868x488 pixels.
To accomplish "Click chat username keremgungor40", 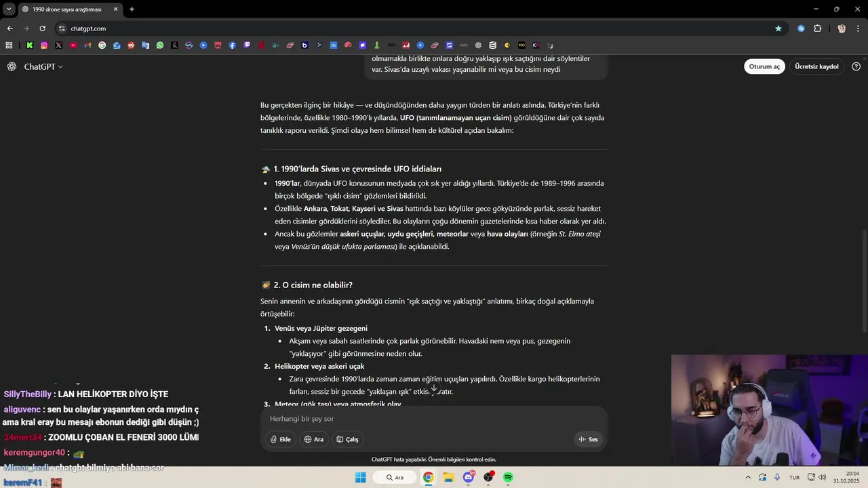I will tap(34, 452).
